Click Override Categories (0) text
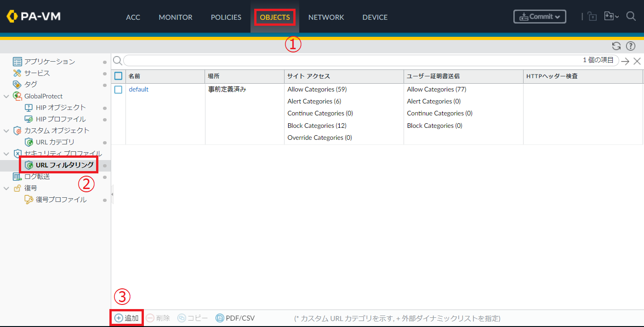 (320, 138)
